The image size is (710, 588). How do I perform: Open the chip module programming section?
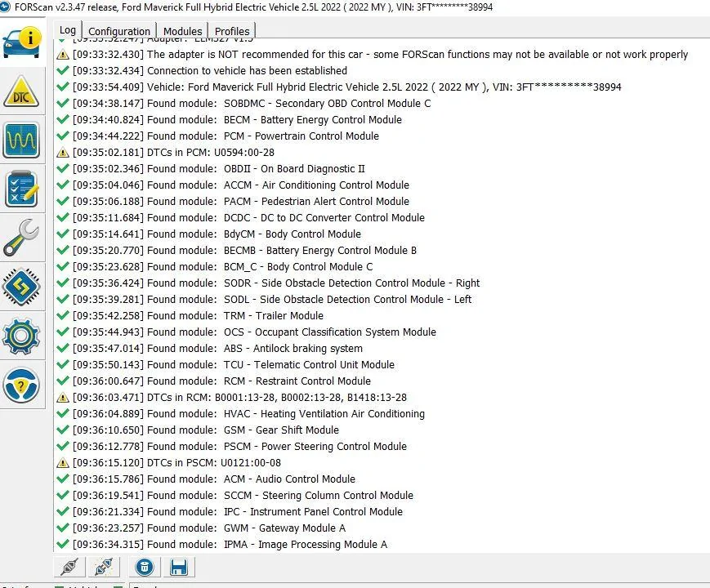[x=21, y=287]
